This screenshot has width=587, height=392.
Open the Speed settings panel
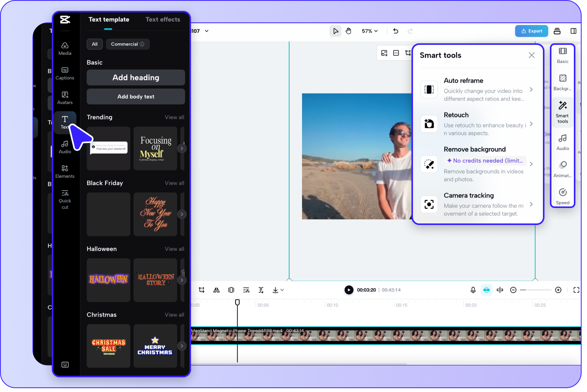(563, 196)
